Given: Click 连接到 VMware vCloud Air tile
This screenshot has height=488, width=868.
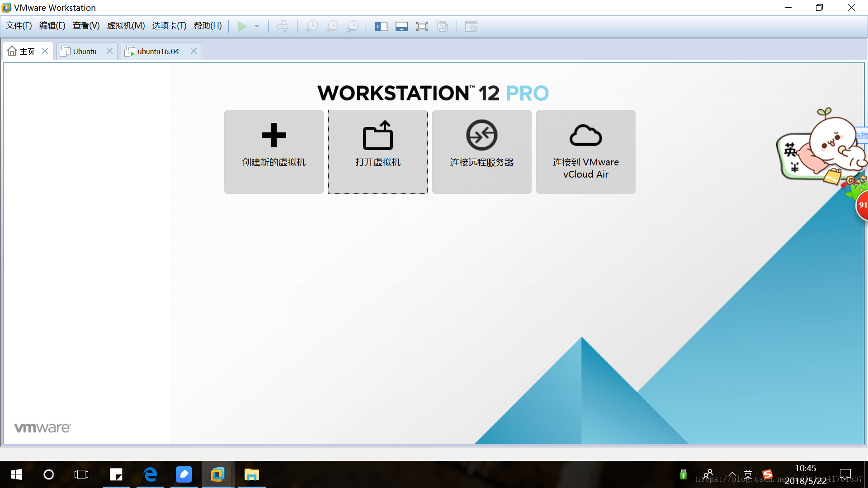Looking at the screenshot, I should pyautogui.click(x=586, y=152).
